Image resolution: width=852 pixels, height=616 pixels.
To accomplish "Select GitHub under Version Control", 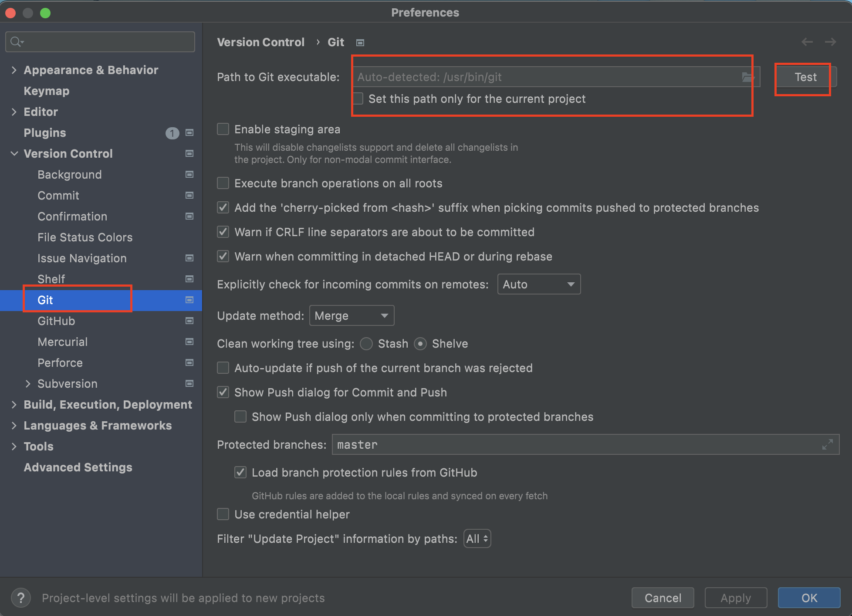I will coord(56,321).
